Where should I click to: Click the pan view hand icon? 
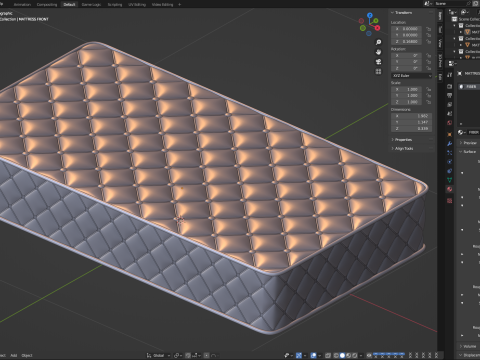pyautogui.click(x=378, y=52)
